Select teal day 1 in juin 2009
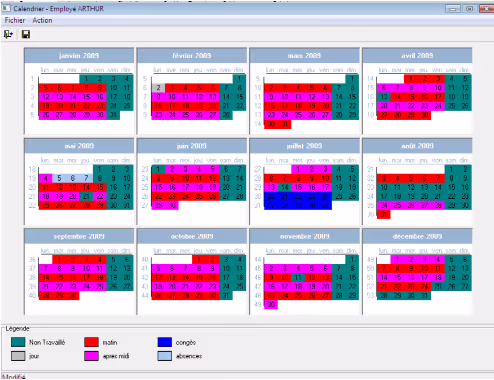This screenshot has height=380, width=494. coord(158,169)
